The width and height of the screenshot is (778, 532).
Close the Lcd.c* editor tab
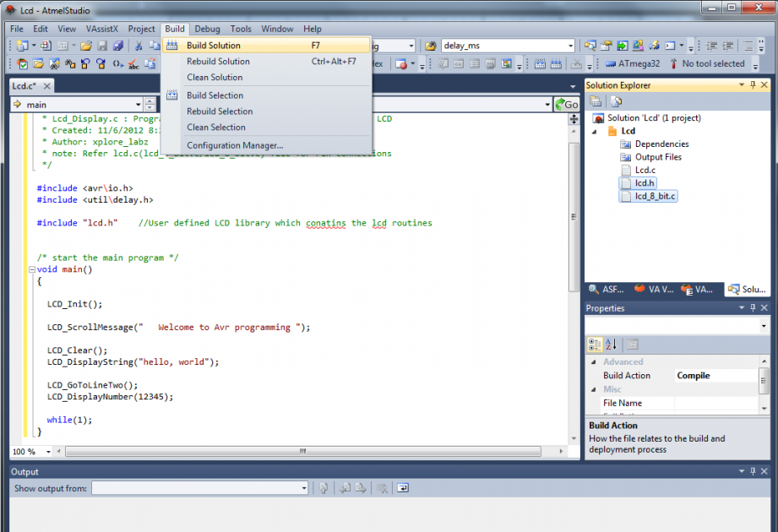[x=46, y=86]
